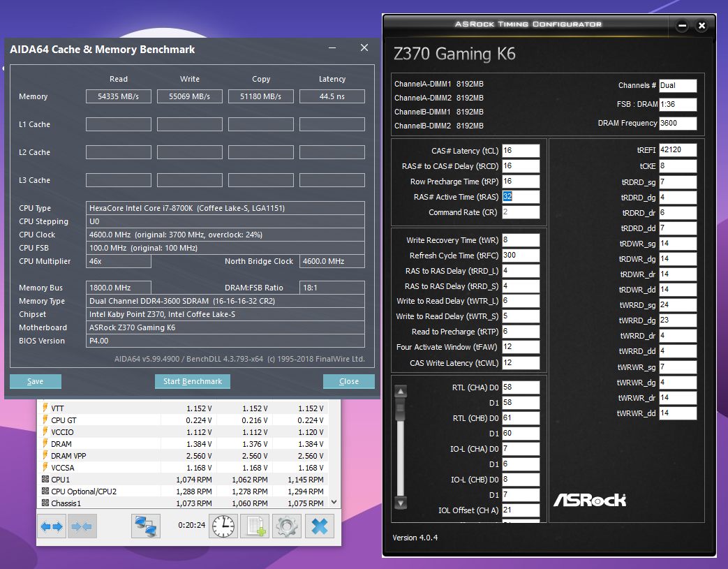Click the CPU GT voltage sensor icon
728x569 pixels.
(x=45, y=420)
